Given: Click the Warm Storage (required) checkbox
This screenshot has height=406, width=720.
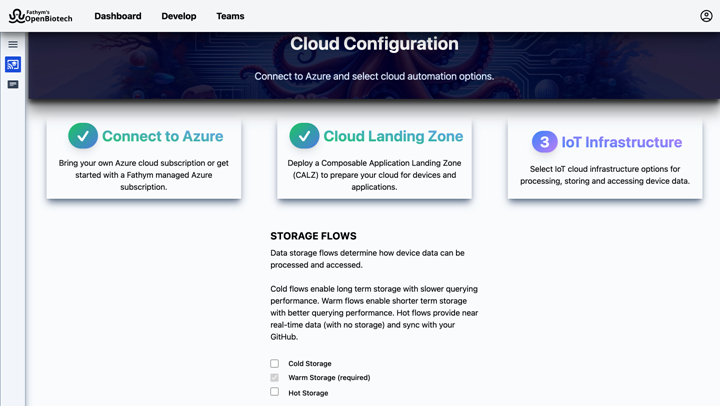Looking at the screenshot, I should tap(275, 378).
